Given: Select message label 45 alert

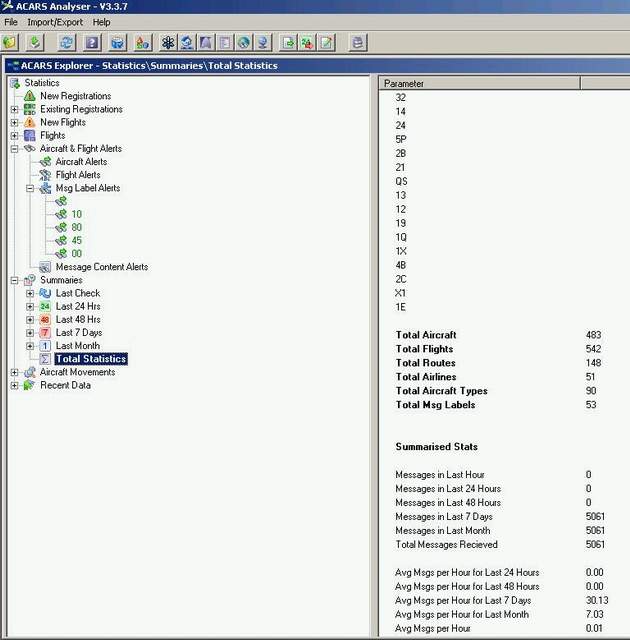Looking at the screenshot, I should (x=77, y=240).
